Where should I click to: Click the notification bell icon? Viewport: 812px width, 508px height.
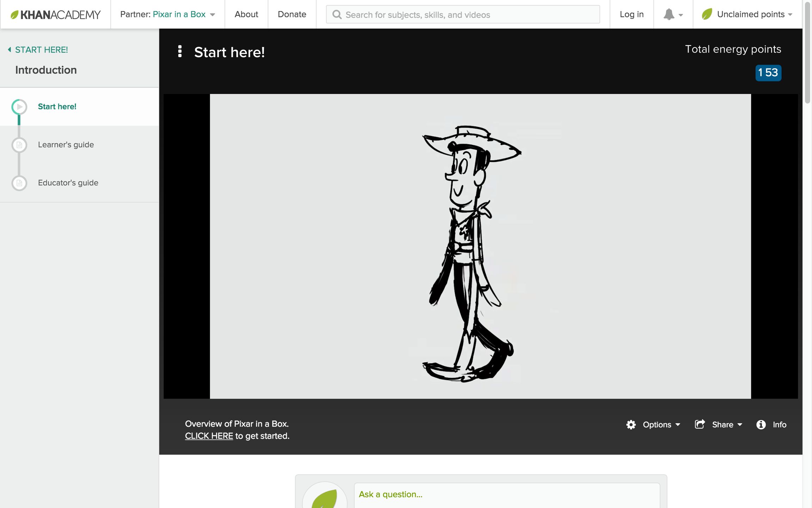pos(669,14)
